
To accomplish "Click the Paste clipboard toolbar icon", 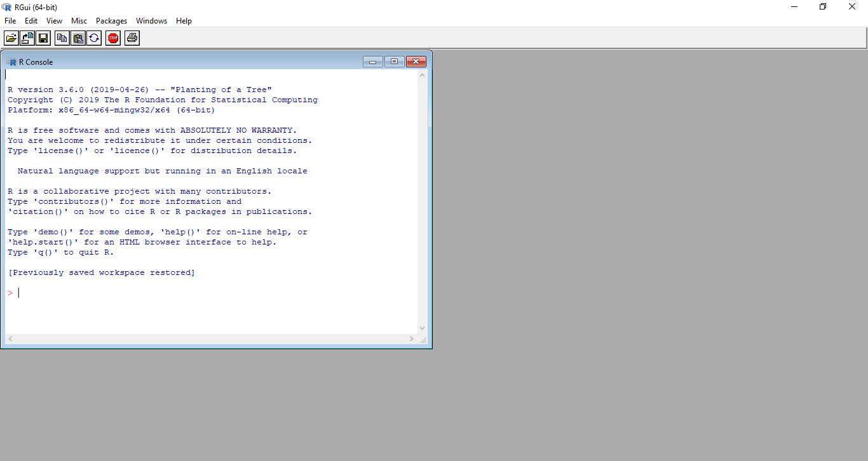I will point(78,38).
